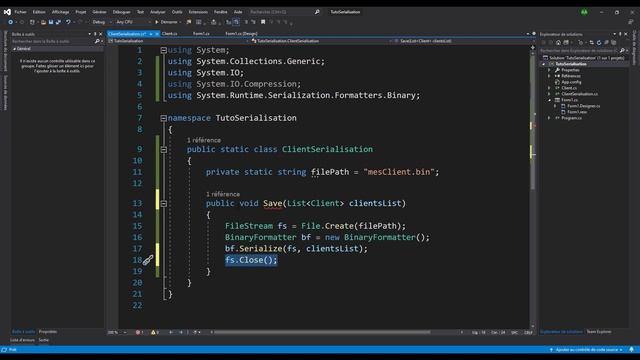Switch to the Client.cs editor tab

click(x=169, y=33)
